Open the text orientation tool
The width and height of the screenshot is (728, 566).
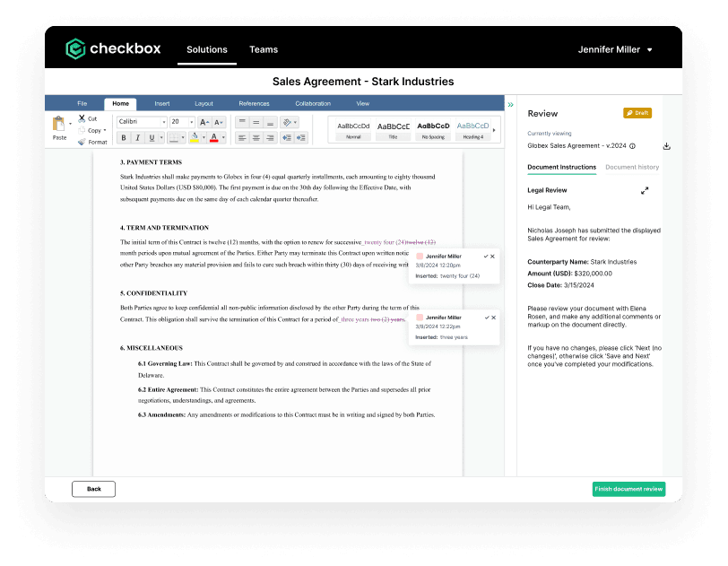[x=290, y=122]
